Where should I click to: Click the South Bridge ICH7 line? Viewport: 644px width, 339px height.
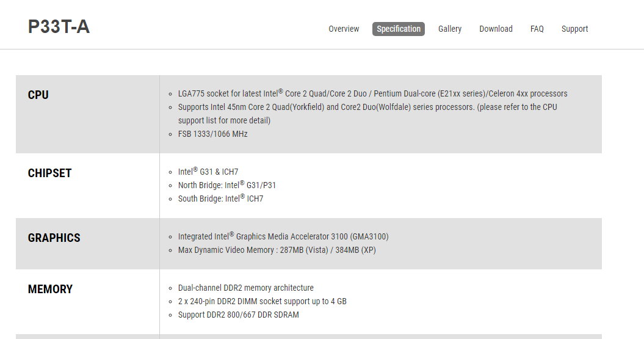click(220, 199)
